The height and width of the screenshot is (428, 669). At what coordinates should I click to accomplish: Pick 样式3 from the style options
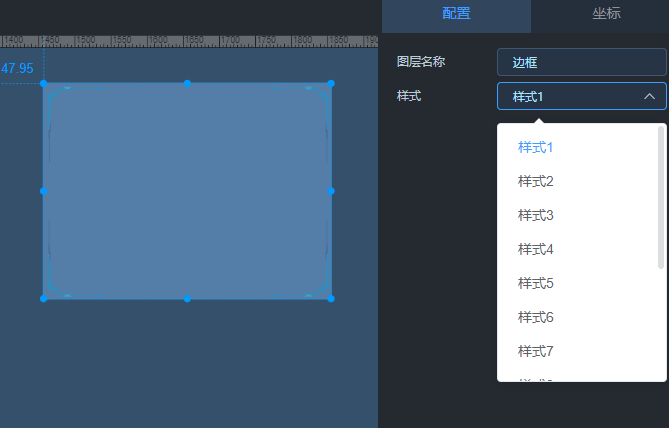[x=536, y=215]
